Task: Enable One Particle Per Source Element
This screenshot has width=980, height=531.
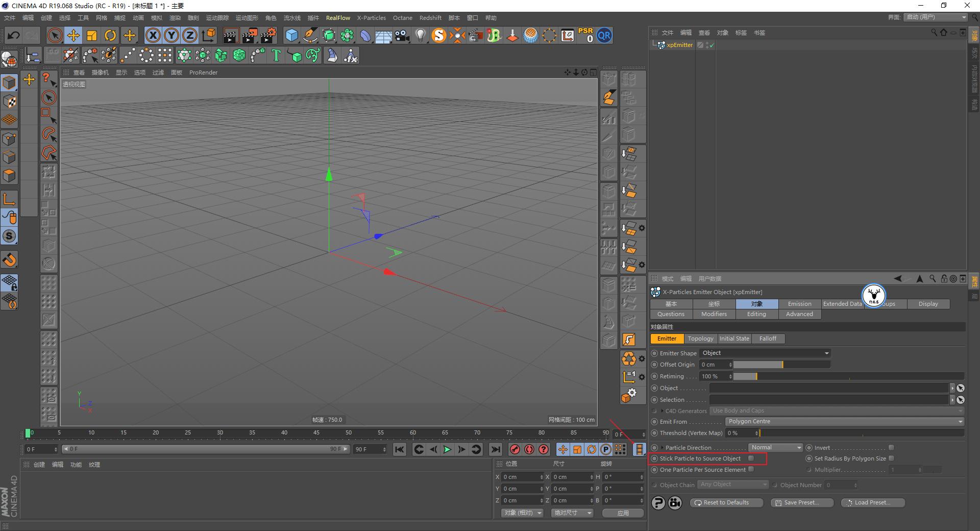Action: coord(751,469)
